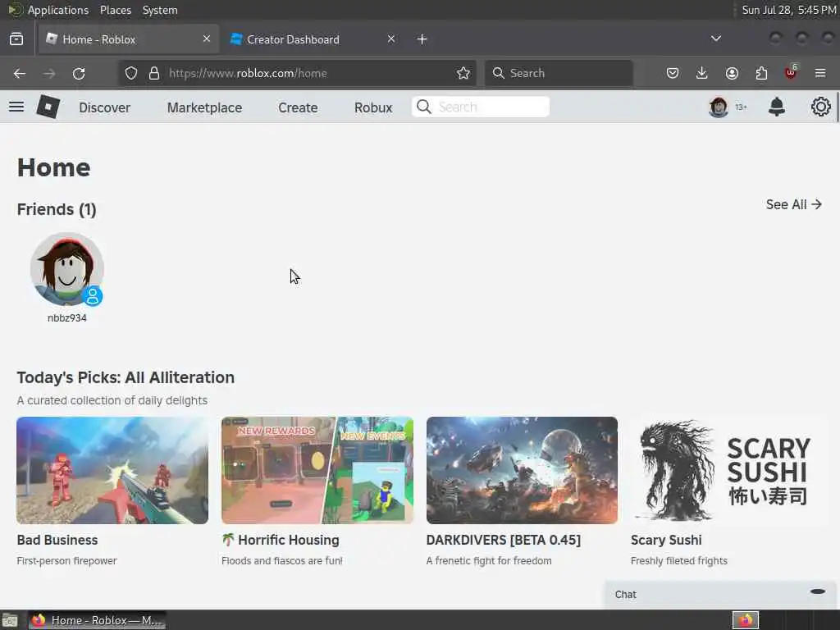Close the Creator Dashboard tab
Screen dimensions: 840x630
[x=391, y=39]
